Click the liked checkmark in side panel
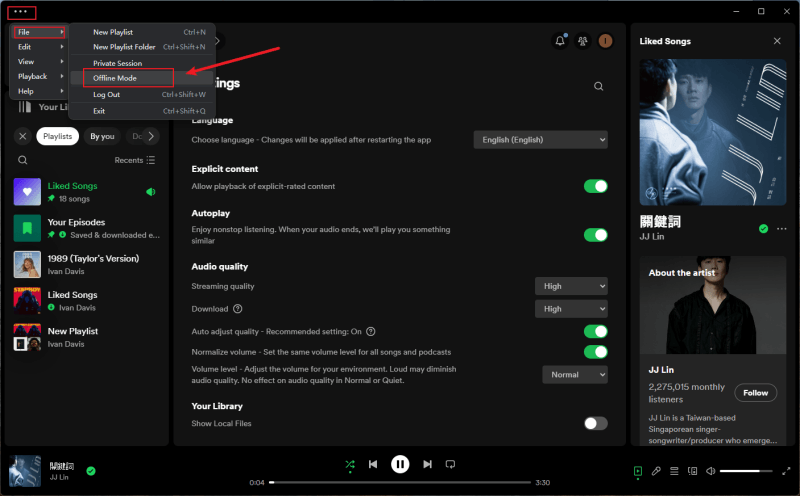The image size is (800, 496). coord(763,229)
